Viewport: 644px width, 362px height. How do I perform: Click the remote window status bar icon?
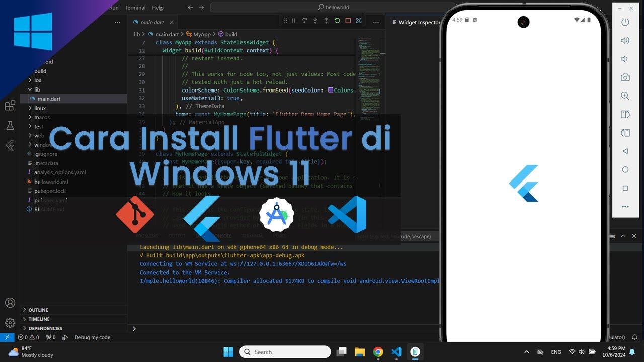pos(7,337)
